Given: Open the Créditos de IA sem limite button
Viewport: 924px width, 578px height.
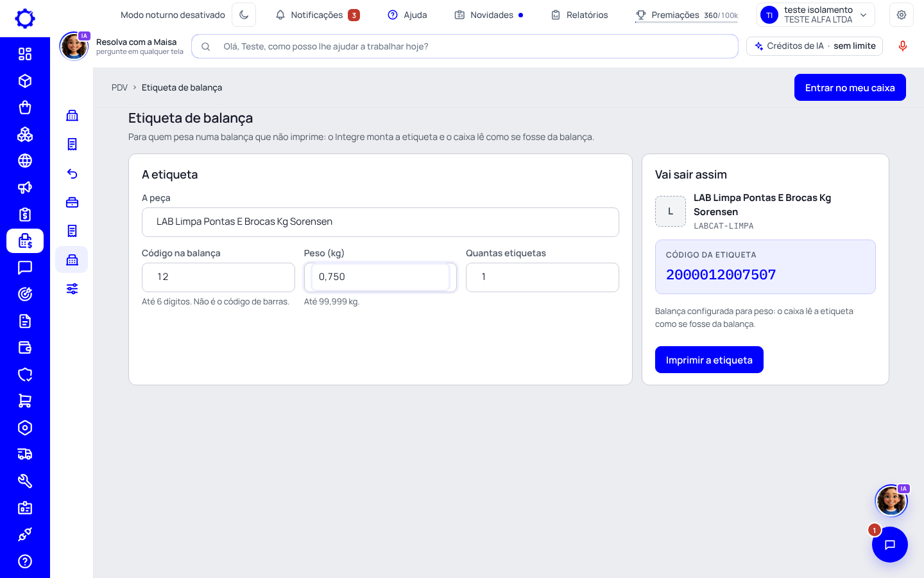Looking at the screenshot, I should click(x=815, y=46).
